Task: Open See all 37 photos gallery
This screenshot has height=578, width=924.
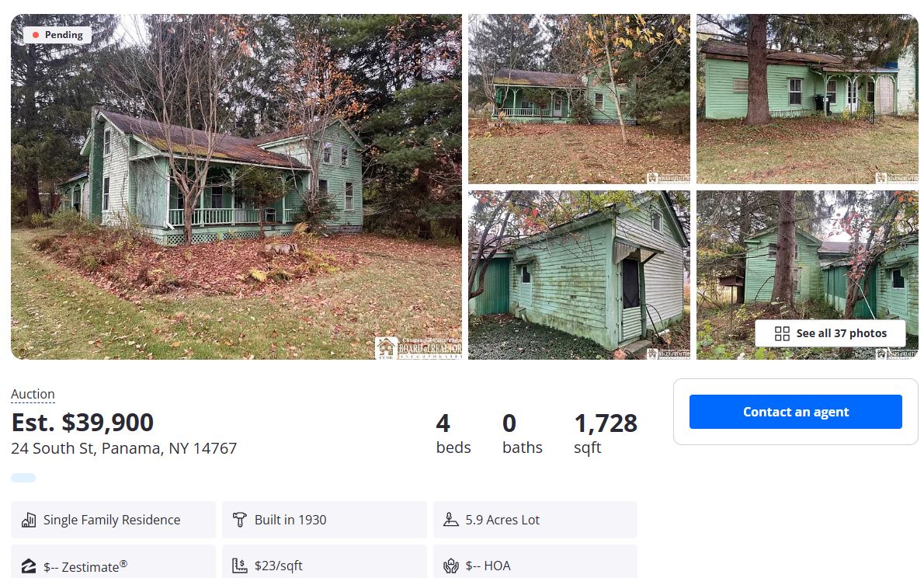Action: coord(830,334)
